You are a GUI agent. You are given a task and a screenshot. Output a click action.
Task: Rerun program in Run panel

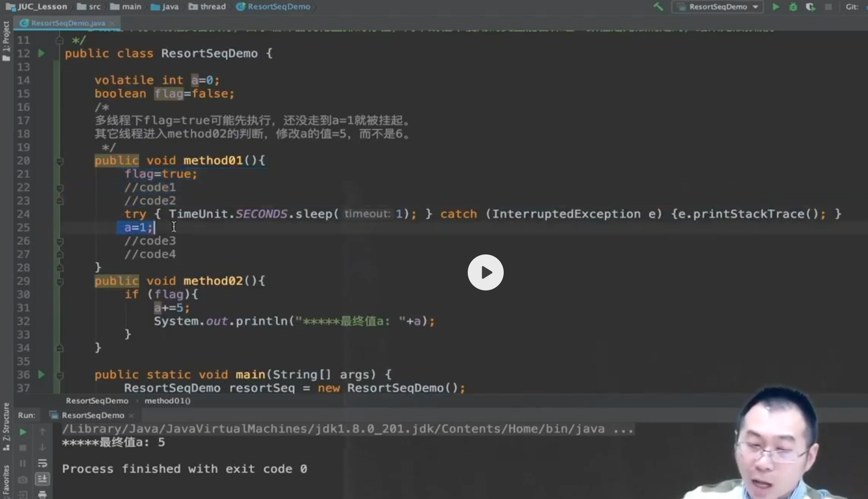click(22, 432)
